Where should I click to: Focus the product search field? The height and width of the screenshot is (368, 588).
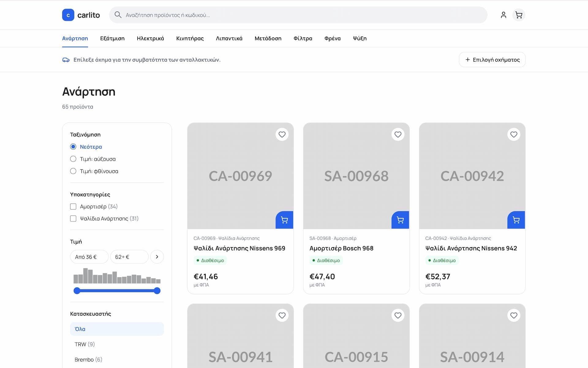tap(298, 15)
